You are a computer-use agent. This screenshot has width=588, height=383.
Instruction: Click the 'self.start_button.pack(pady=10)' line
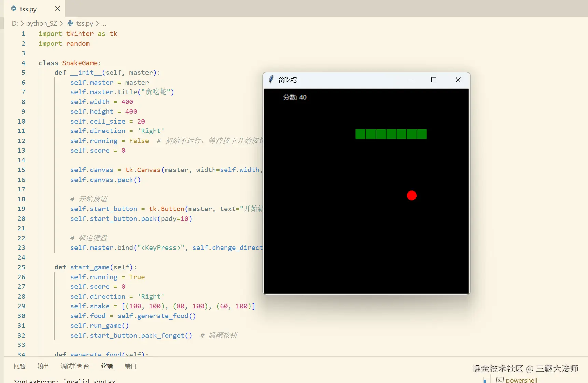pyautogui.click(x=131, y=218)
